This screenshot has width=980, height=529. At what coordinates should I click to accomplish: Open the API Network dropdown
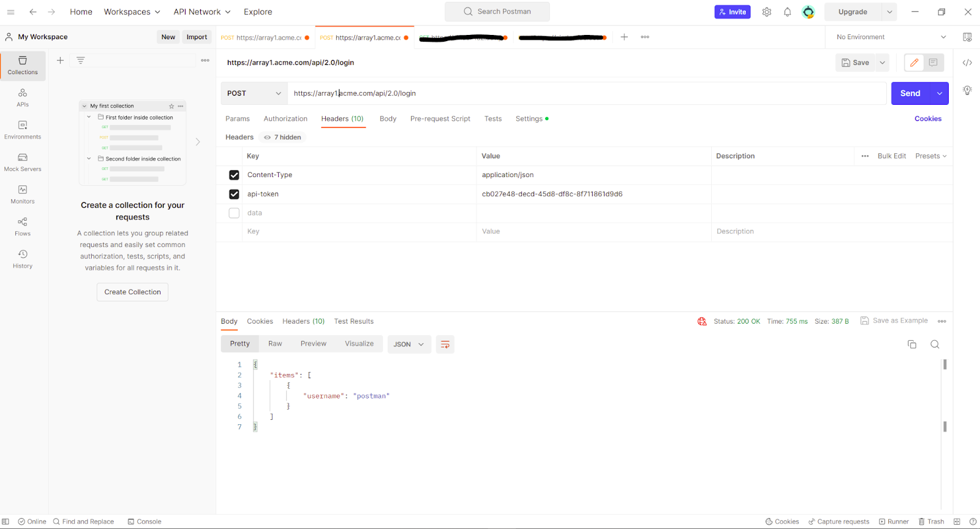(x=202, y=12)
